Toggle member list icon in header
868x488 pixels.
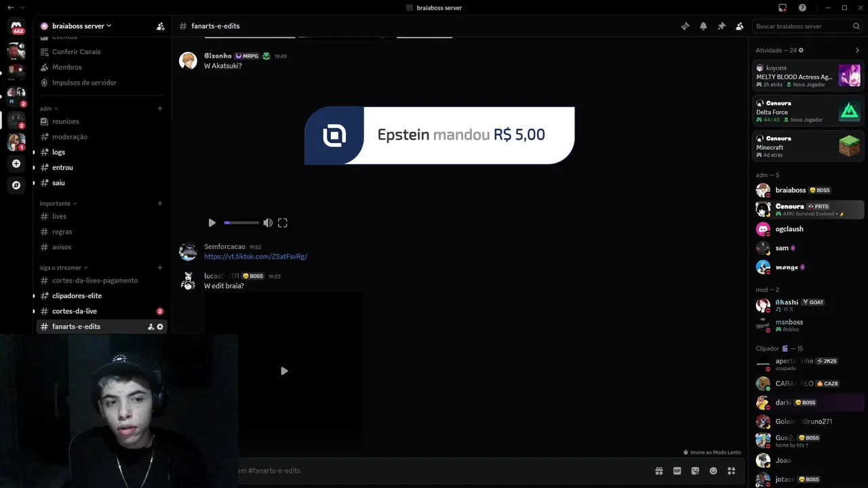740,26
